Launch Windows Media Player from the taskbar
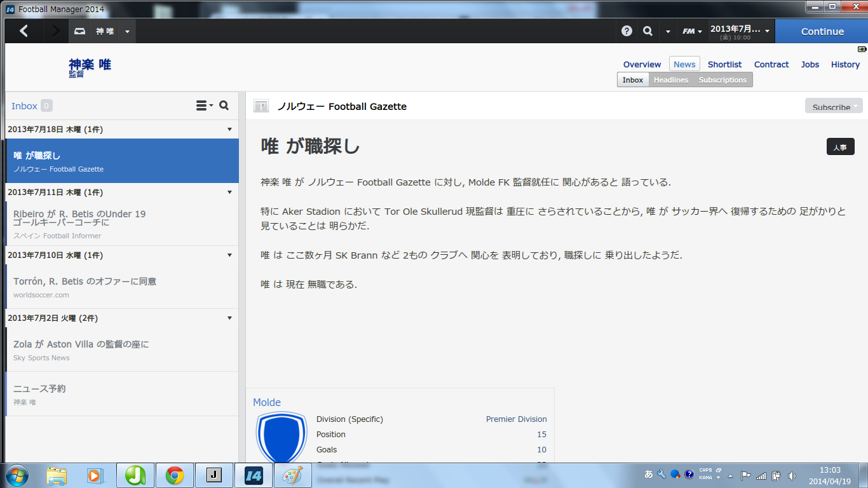Screen dimensions: 868x488 coord(95,475)
